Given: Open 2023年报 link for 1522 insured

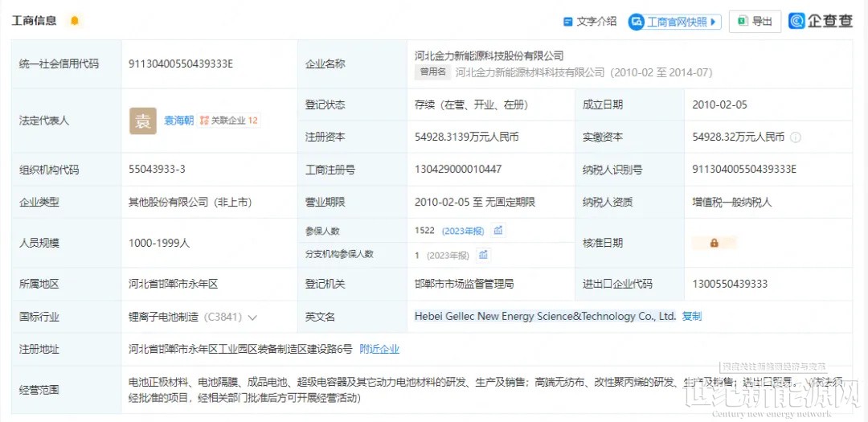Looking at the screenshot, I should (x=462, y=231).
